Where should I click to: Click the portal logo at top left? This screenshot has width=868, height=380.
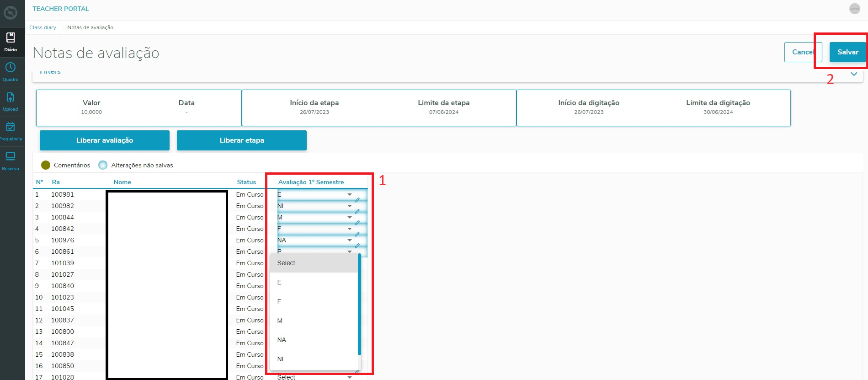point(11,12)
